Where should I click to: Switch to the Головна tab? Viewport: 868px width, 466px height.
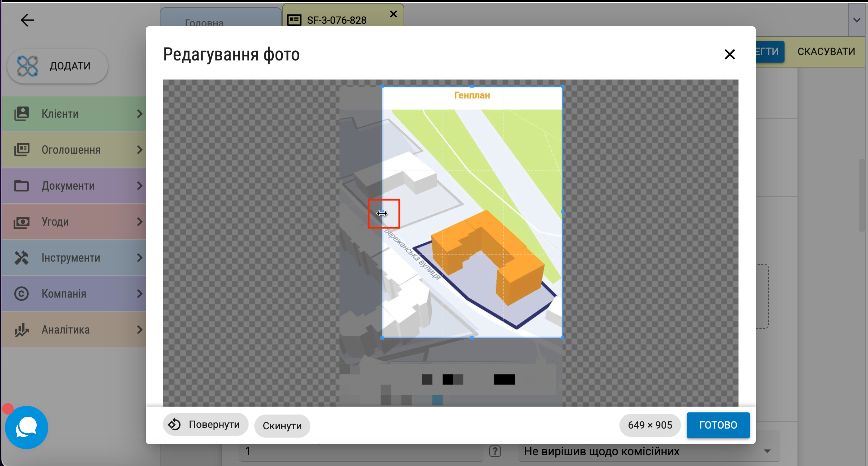coord(221,17)
